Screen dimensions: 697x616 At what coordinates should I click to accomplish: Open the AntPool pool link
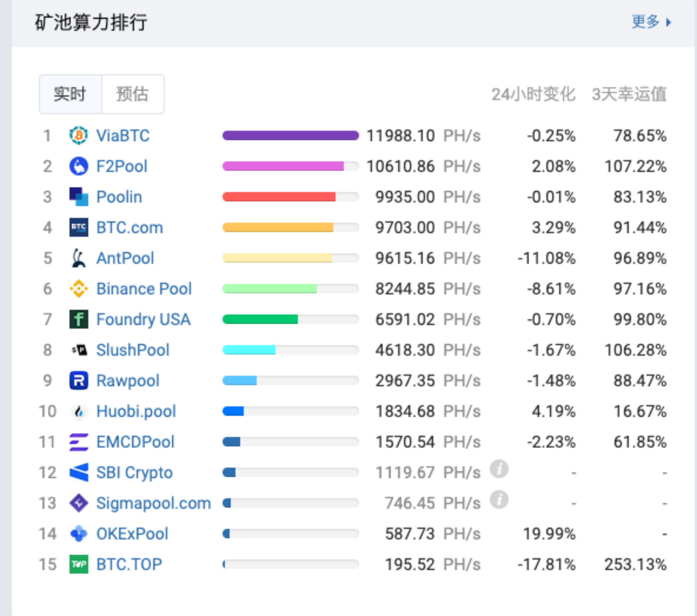tap(125, 258)
